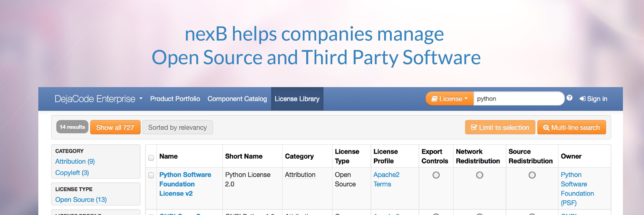Screen dimensions: 644x215
Task: Click the Source Redistribution column header
Action: 531,156
